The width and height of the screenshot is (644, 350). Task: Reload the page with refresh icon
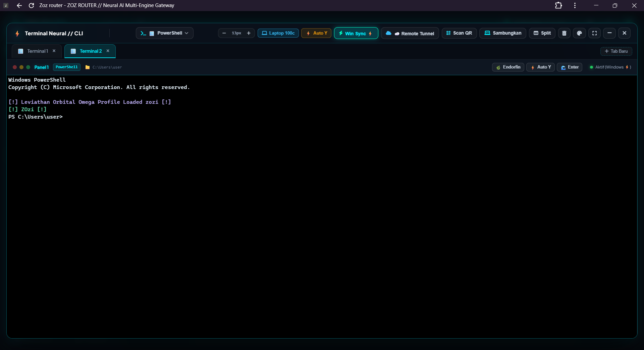(32, 5)
